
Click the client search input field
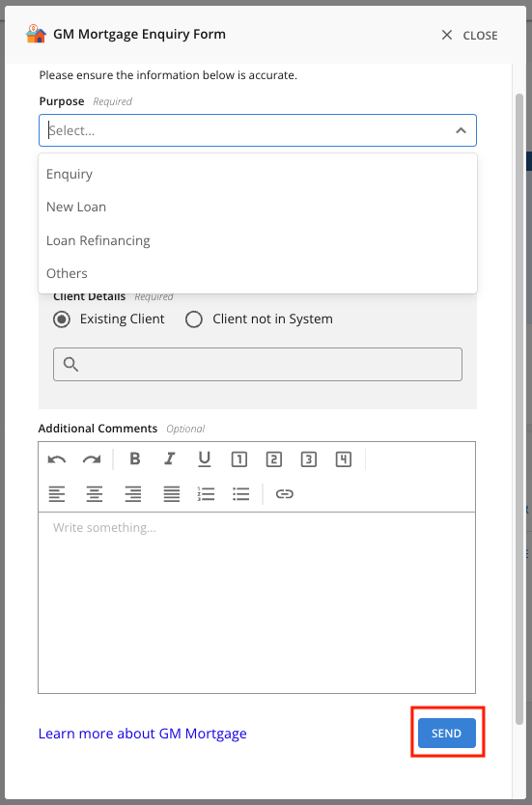click(258, 365)
